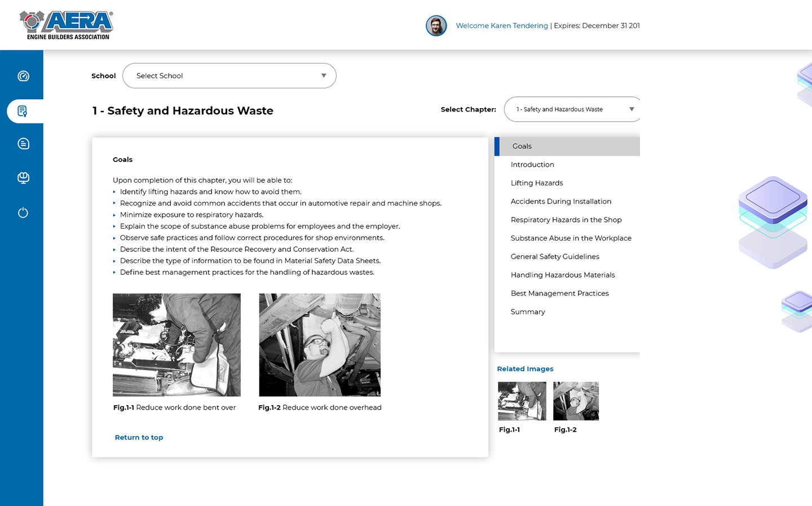This screenshot has width=812, height=506.
Task: Open Substance Abuse in the Workplace
Action: [x=571, y=238]
